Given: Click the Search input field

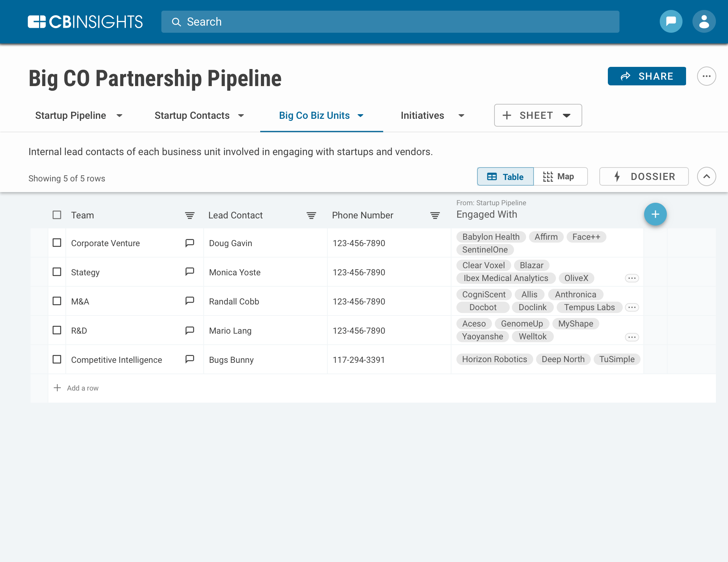Looking at the screenshot, I should [390, 22].
